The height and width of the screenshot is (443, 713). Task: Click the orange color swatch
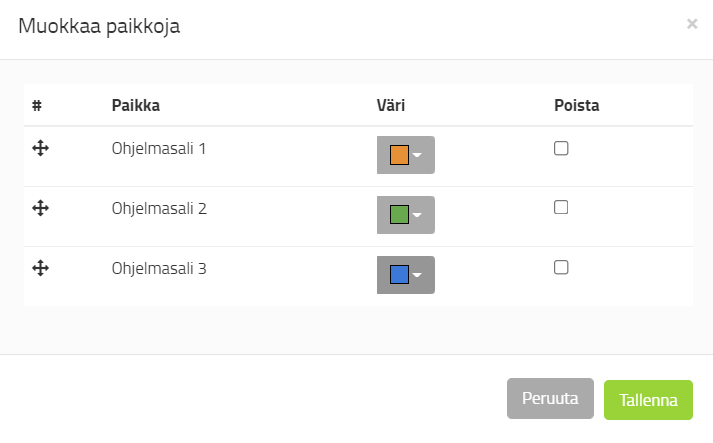(399, 155)
